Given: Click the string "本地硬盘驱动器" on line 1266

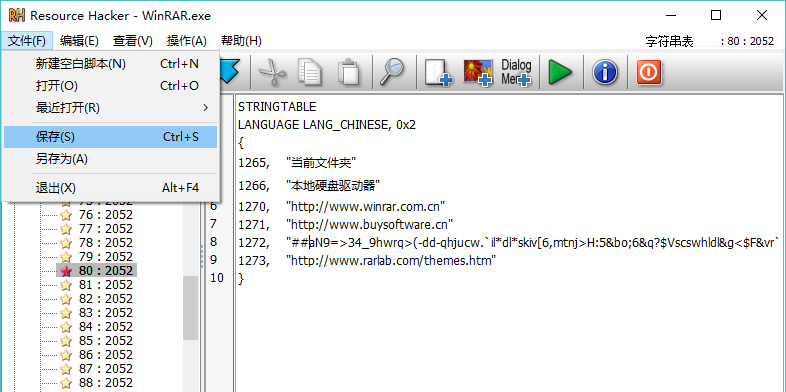Looking at the screenshot, I should point(333,186).
